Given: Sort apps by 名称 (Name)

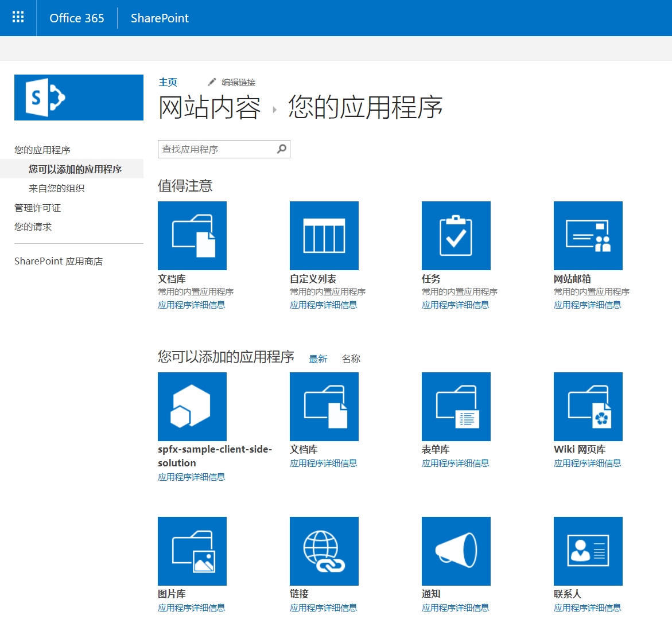Looking at the screenshot, I should 351,358.
